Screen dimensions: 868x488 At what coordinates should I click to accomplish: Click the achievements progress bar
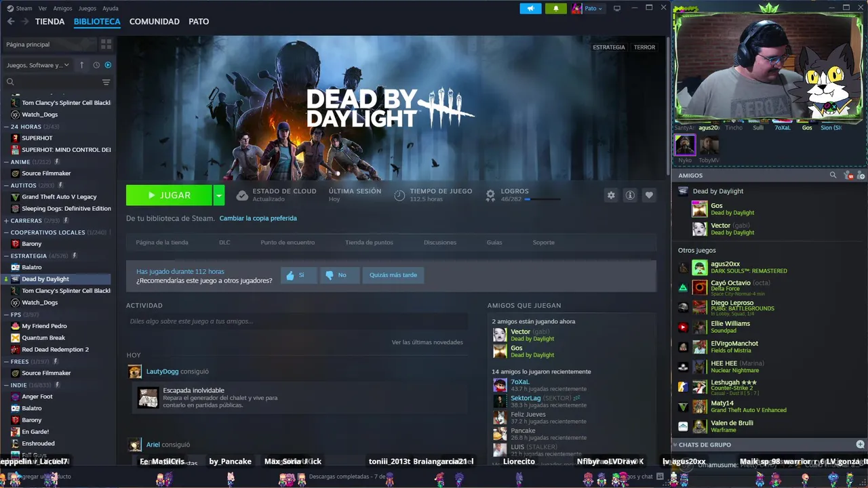542,199
